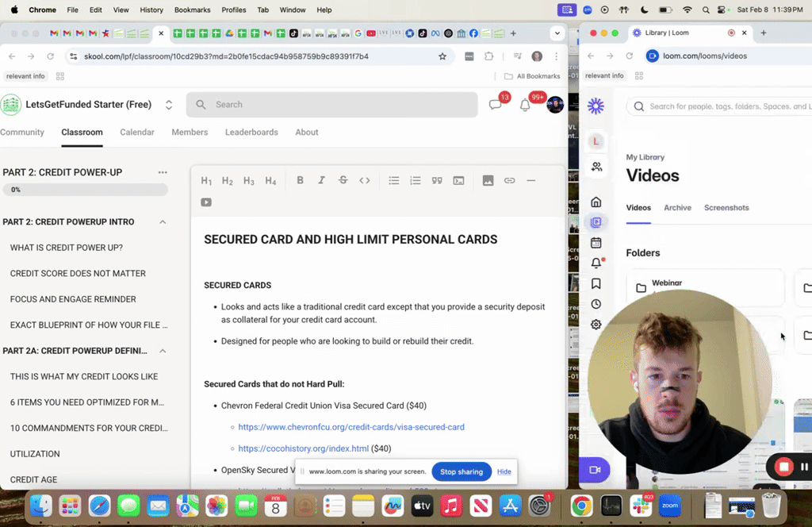Open Loom notifications bell sidebar icon

(x=596, y=263)
